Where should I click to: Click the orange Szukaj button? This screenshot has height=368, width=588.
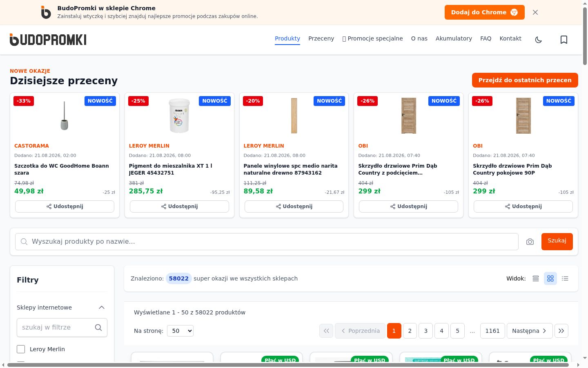tap(557, 241)
